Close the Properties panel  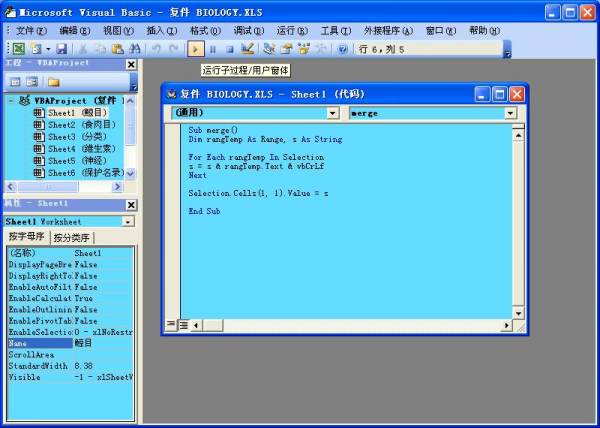tap(131, 205)
